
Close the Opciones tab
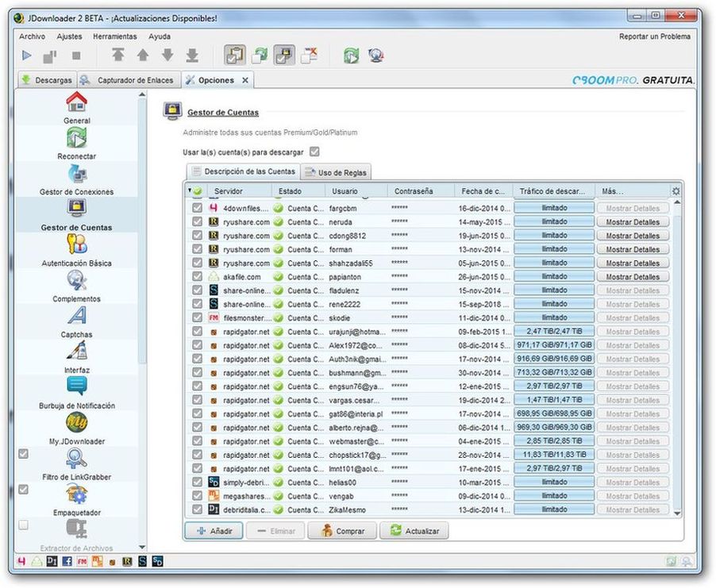point(245,80)
